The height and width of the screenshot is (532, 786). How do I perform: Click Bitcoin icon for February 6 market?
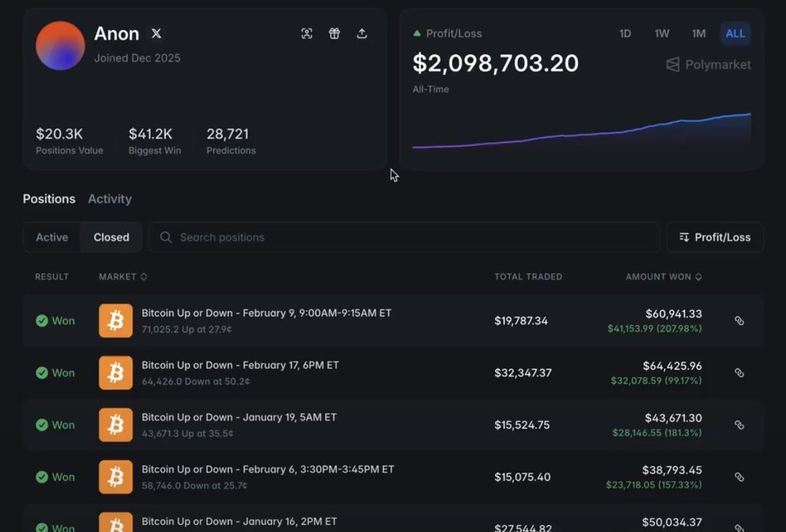[x=116, y=477]
